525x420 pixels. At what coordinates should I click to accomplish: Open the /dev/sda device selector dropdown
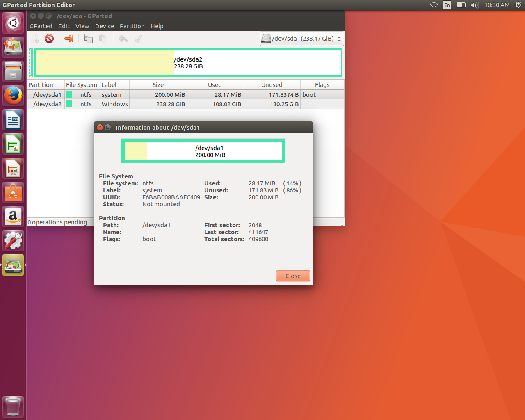click(x=301, y=39)
